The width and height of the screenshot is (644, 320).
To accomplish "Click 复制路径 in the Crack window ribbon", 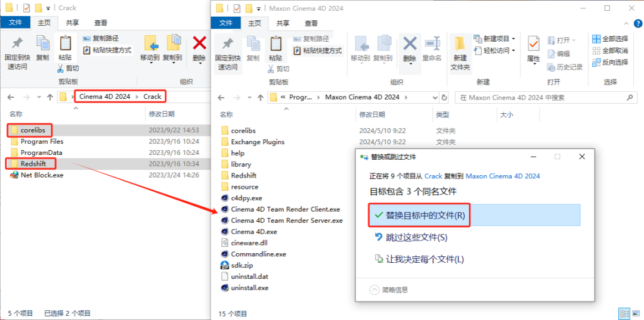I will click(101, 39).
